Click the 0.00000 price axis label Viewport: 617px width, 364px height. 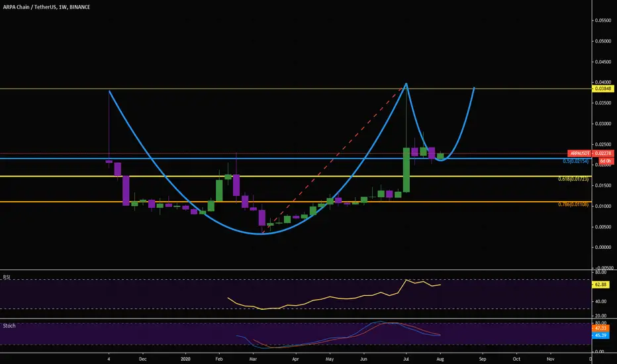click(603, 248)
